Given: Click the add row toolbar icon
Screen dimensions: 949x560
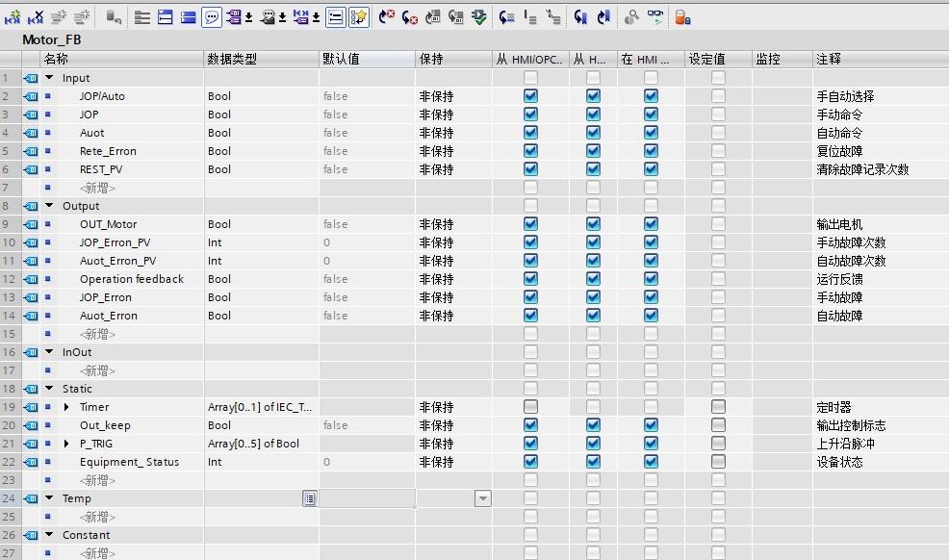Looking at the screenshot, I should [x=82, y=17].
